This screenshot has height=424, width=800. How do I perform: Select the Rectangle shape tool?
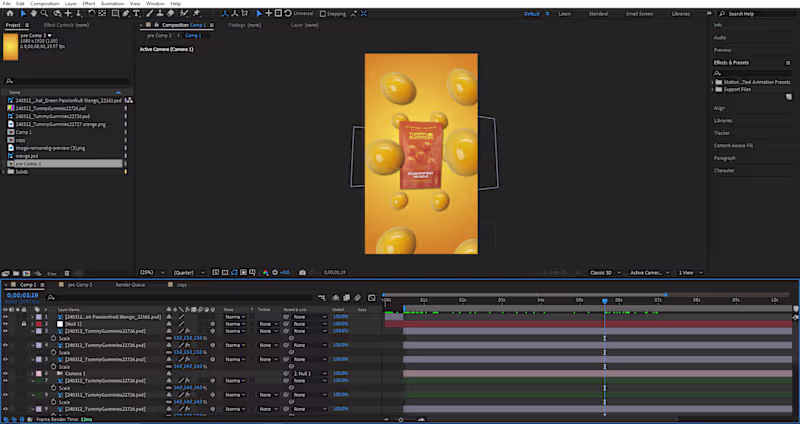click(115, 13)
